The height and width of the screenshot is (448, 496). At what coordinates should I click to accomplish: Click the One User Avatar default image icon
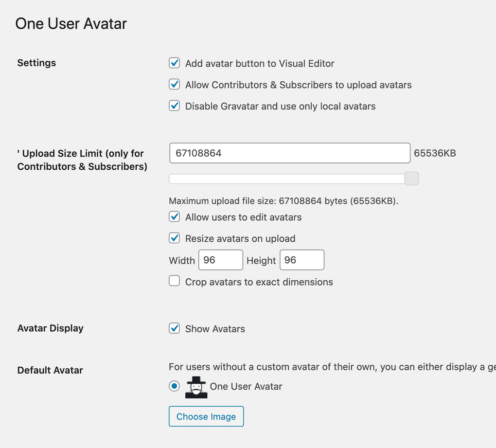tap(196, 387)
